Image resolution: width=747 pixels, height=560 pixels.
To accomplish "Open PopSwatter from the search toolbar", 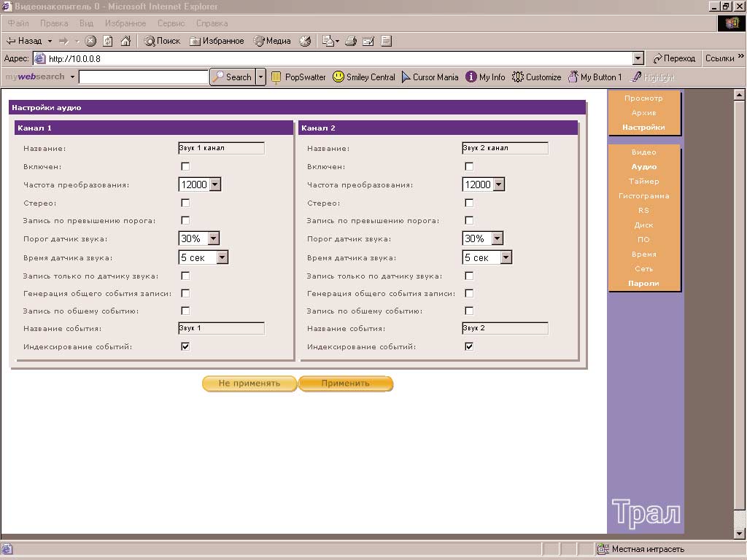I will [x=298, y=77].
